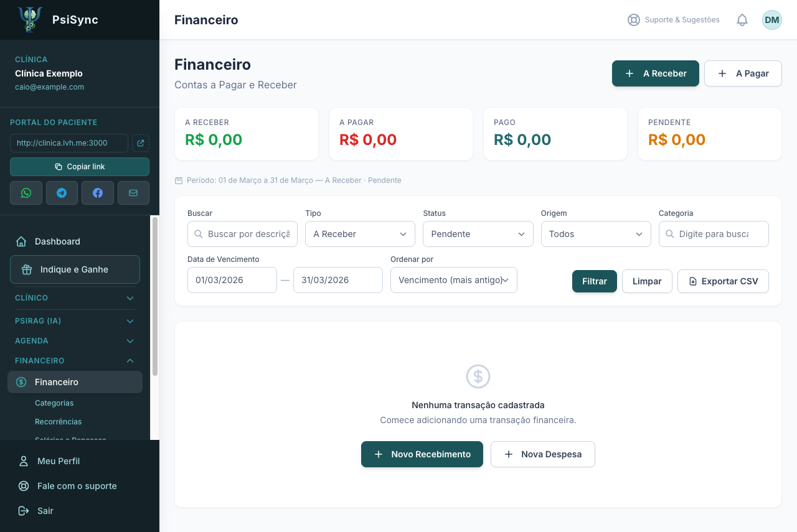Click Fale com o suporte link

pyautogui.click(x=77, y=486)
